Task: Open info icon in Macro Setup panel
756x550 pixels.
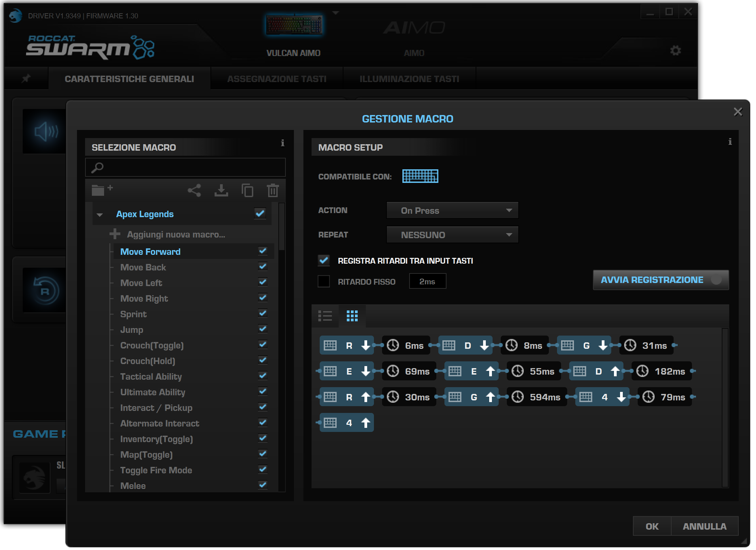Action: (x=730, y=142)
